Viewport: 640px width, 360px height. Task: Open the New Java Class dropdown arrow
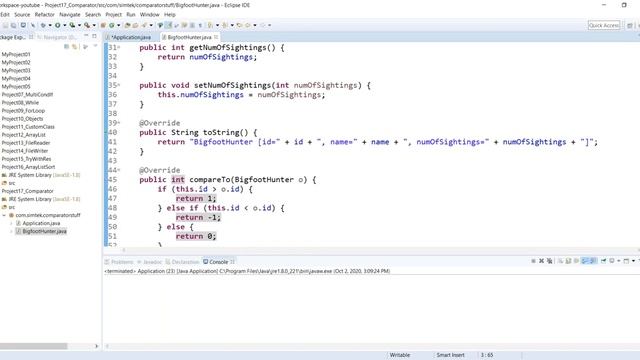pyautogui.click(x=119, y=25)
